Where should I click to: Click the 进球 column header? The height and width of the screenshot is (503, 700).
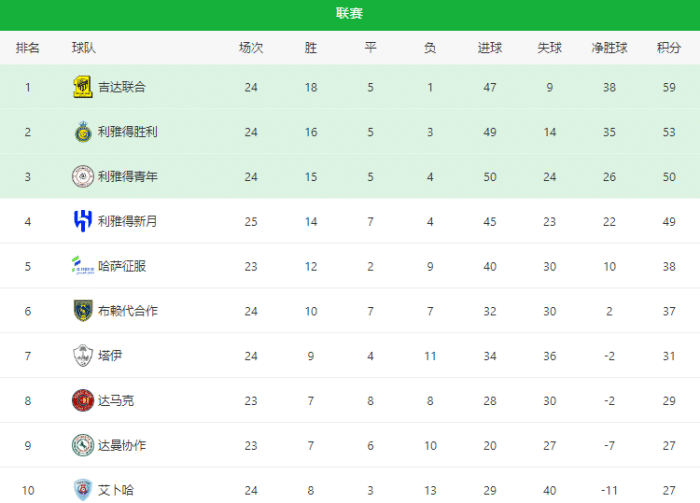tap(490, 48)
